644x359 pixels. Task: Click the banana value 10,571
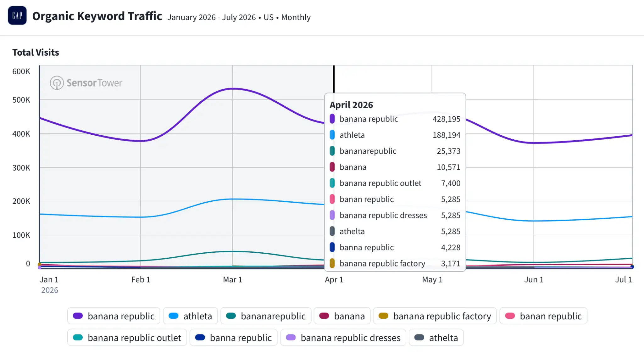pyautogui.click(x=448, y=167)
